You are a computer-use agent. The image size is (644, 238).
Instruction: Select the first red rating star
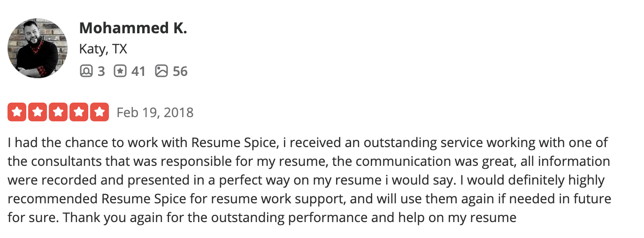(x=17, y=112)
